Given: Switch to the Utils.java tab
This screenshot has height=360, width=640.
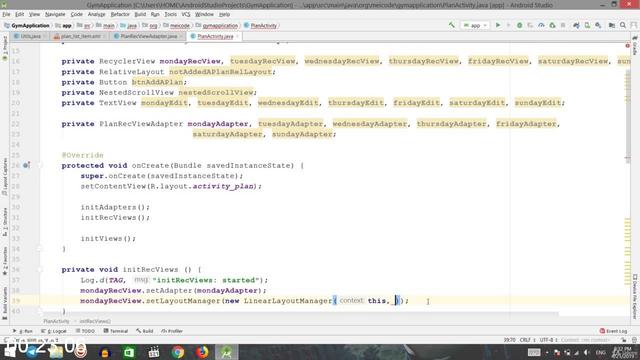Looking at the screenshot, I should coord(31,36).
